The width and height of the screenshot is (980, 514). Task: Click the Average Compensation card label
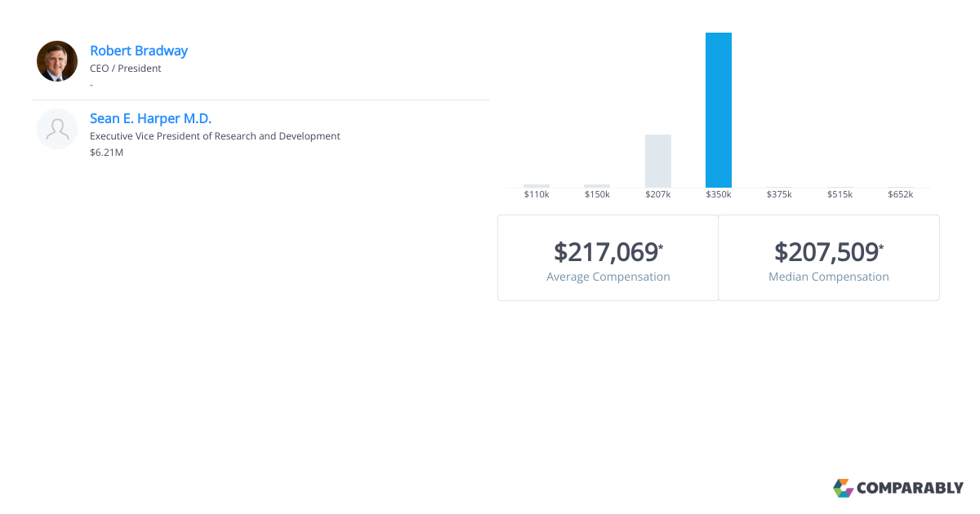point(608,277)
